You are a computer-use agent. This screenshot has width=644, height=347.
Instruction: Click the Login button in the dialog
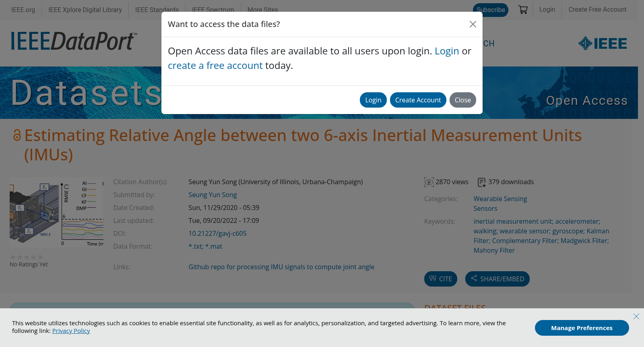373,100
